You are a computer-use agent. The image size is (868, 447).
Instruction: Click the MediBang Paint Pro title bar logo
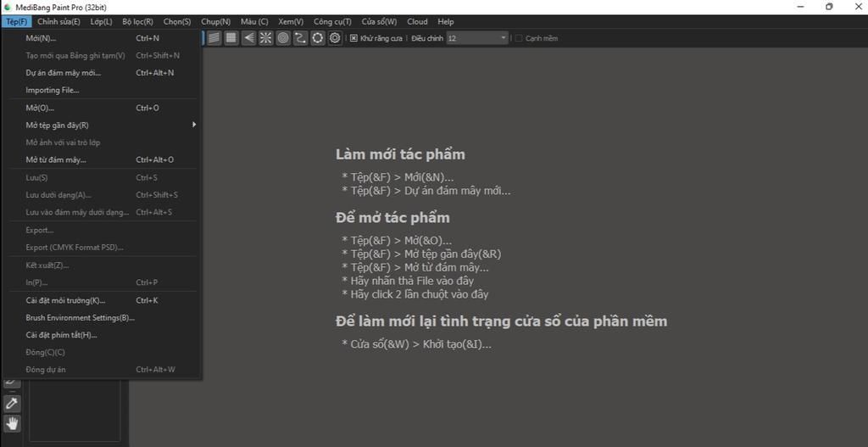(x=8, y=7)
